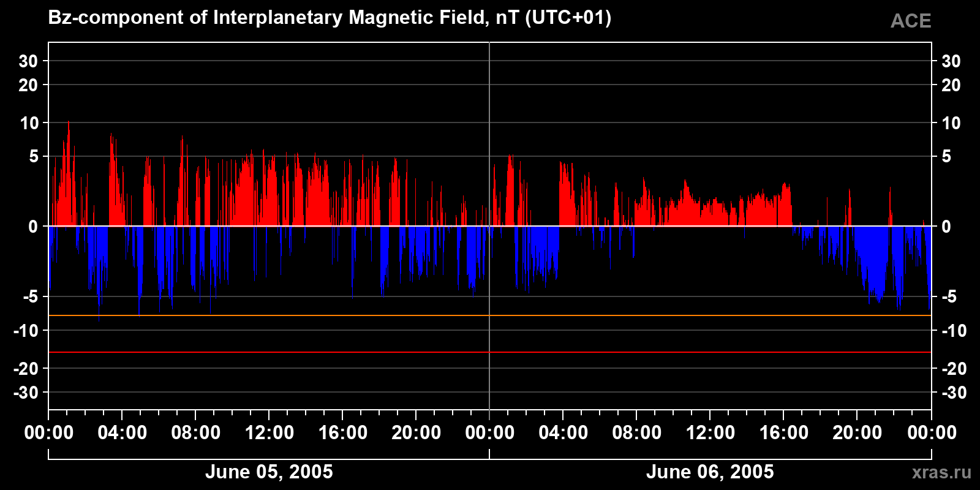
Task: Click the '10' value on the right axis
Action: 951,123
